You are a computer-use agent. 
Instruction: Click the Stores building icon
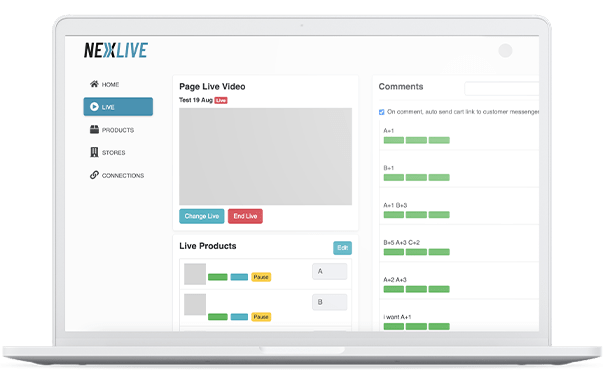(x=94, y=152)
